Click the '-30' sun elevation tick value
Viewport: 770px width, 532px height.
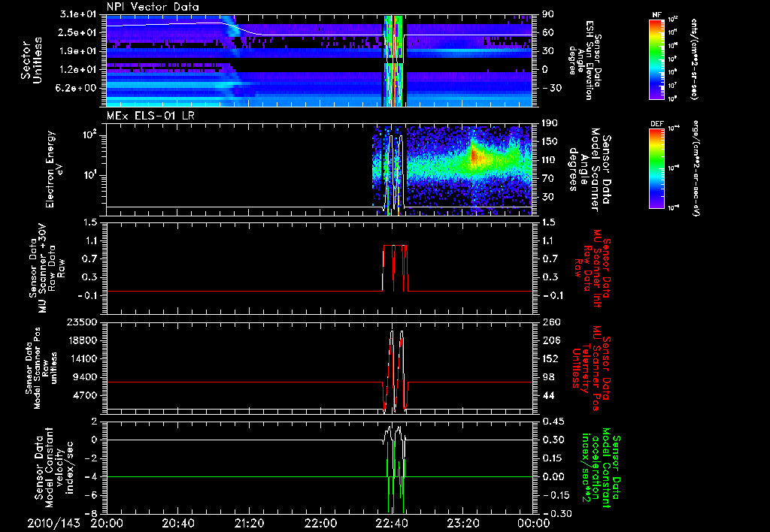point(550,89)
